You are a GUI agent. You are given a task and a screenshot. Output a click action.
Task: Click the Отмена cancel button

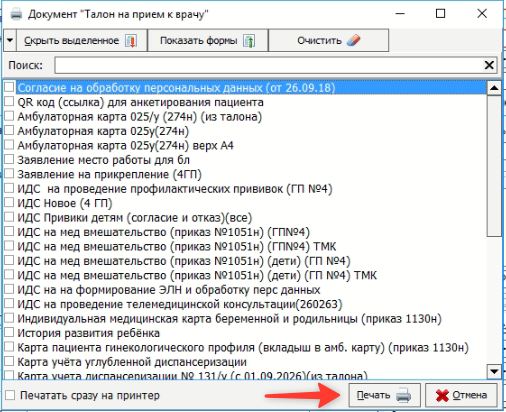click(x=462, y=395)
